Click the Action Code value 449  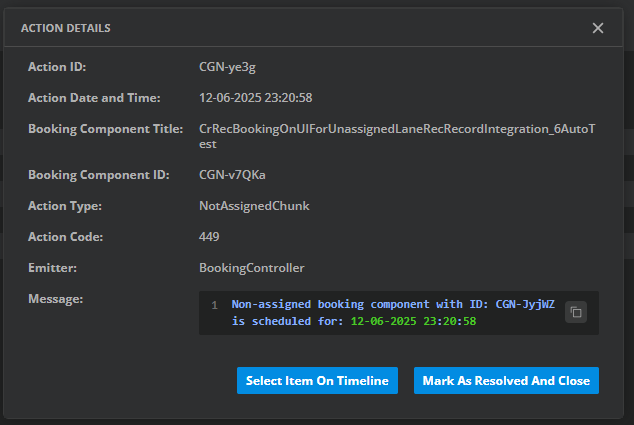point(209,237)
